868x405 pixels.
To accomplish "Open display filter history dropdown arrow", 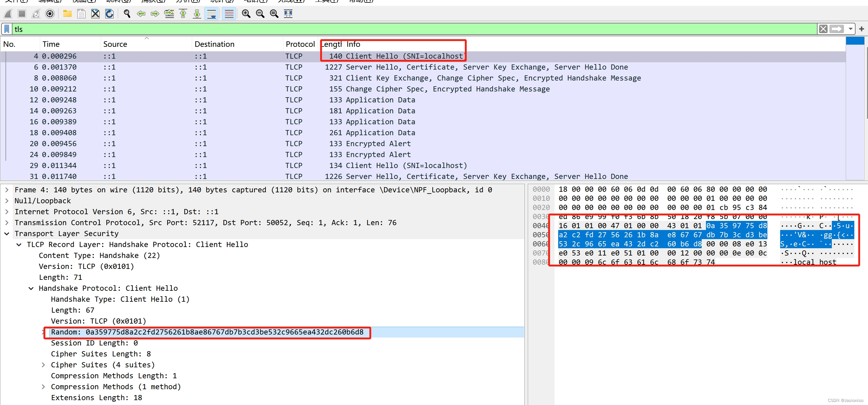I will pos(850,29).
